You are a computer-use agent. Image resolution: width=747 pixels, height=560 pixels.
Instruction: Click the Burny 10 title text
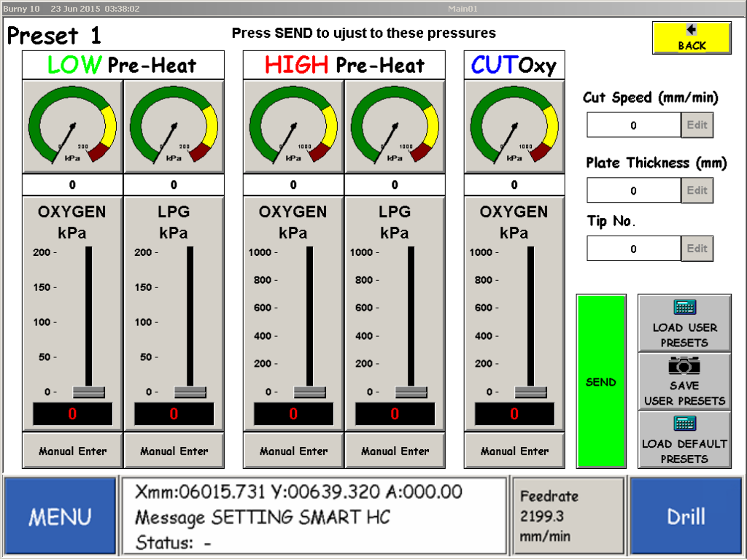(x=21, y=9)
